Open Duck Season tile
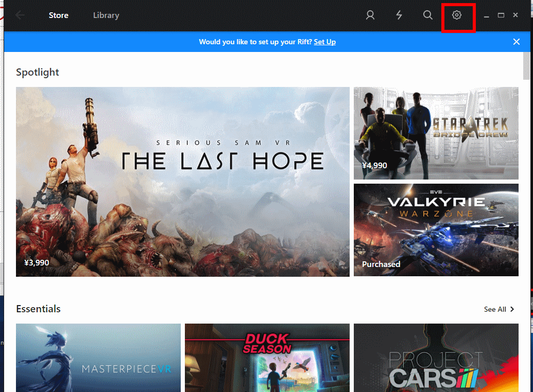 click(x=267, y=358)
